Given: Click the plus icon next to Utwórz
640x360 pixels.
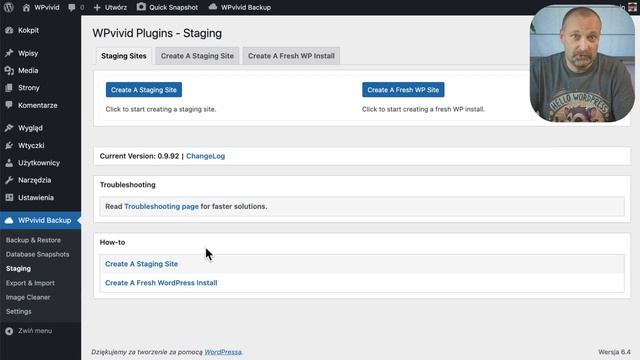Looking at the screenshot, I should (97, 8).
